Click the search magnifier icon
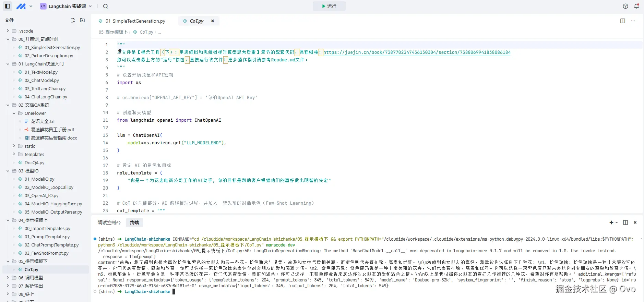Screen dimensions: 644x302 105,6
